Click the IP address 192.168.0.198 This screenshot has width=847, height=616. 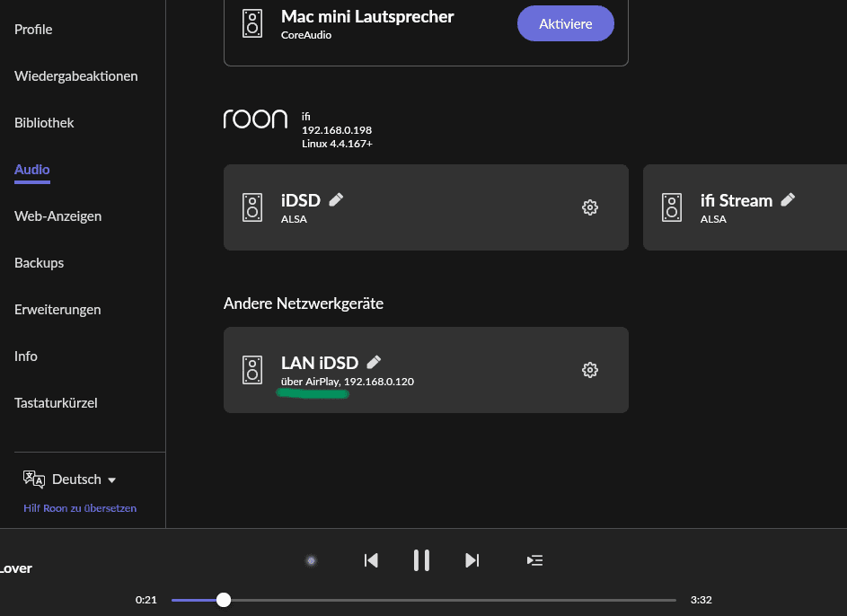point(337,130)
